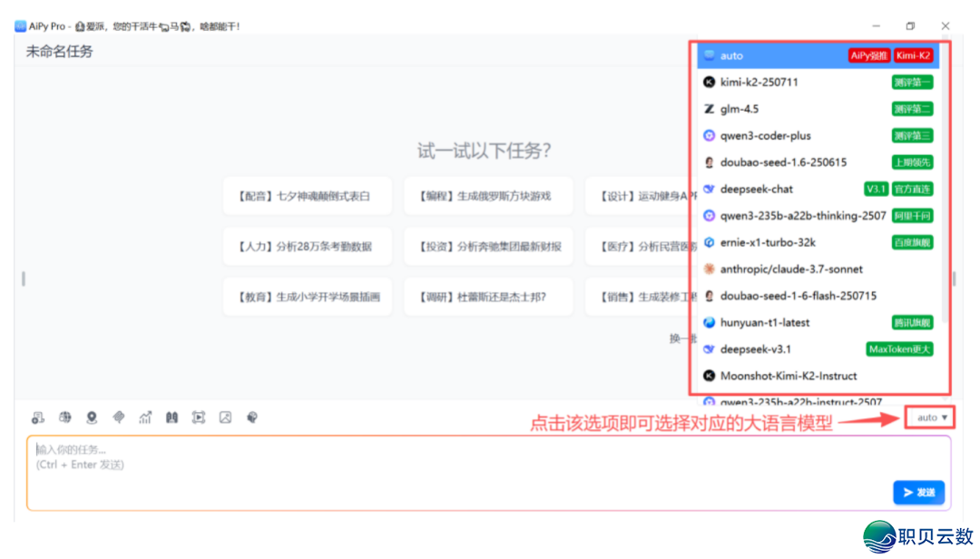Choose deepseek-chat in the model list
980x559 pixels.
[818, 189]
